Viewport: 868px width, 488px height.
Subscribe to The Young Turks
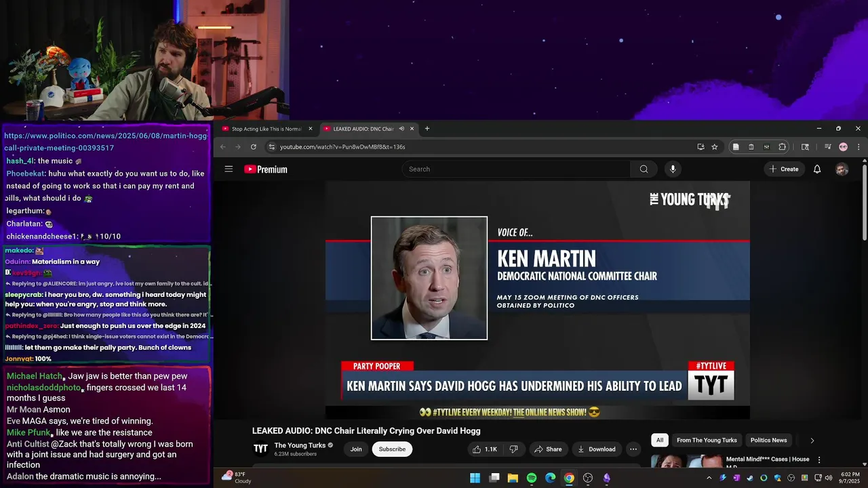click(x=392, y=449)
